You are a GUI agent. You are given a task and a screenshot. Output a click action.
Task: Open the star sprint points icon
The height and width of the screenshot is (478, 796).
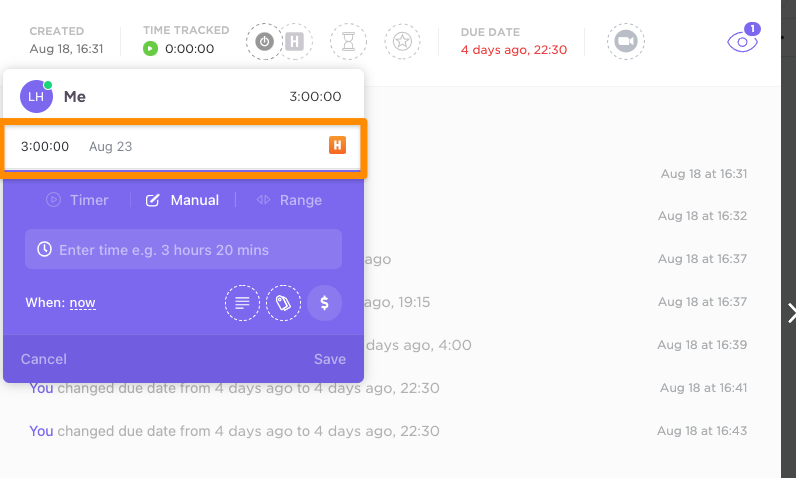coord(402,42)
